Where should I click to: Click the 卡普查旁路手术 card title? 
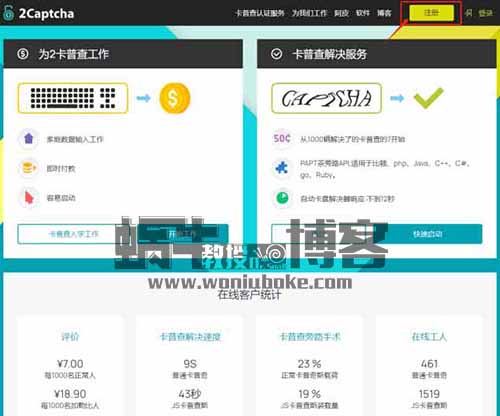[x=310, y=337]
